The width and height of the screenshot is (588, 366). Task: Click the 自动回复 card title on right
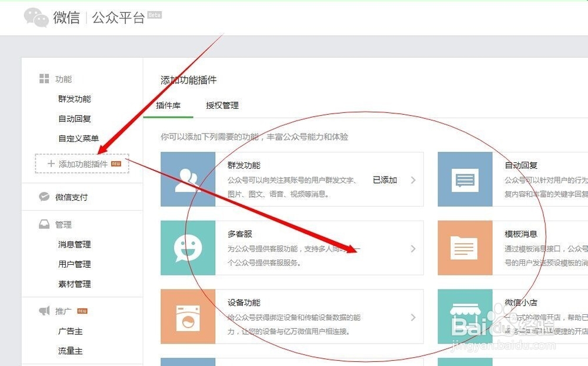(x=521, y=165)
